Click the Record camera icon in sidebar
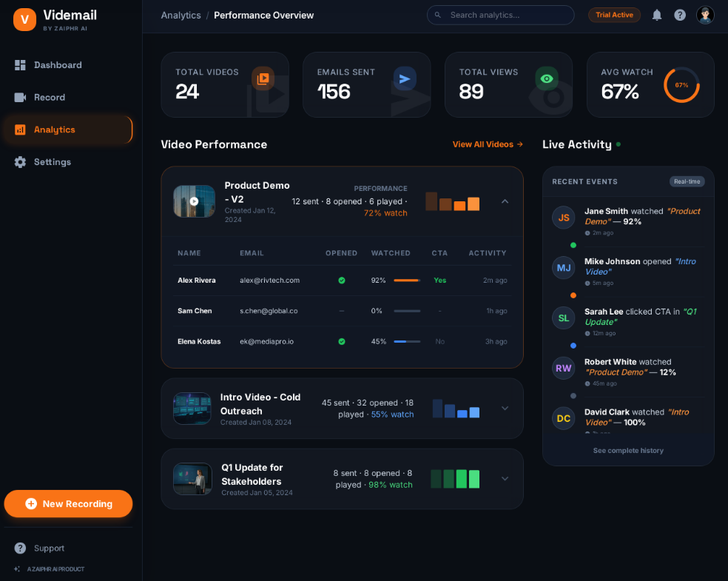Viewport: 728px width, 581px height. [x=20, y=97]
